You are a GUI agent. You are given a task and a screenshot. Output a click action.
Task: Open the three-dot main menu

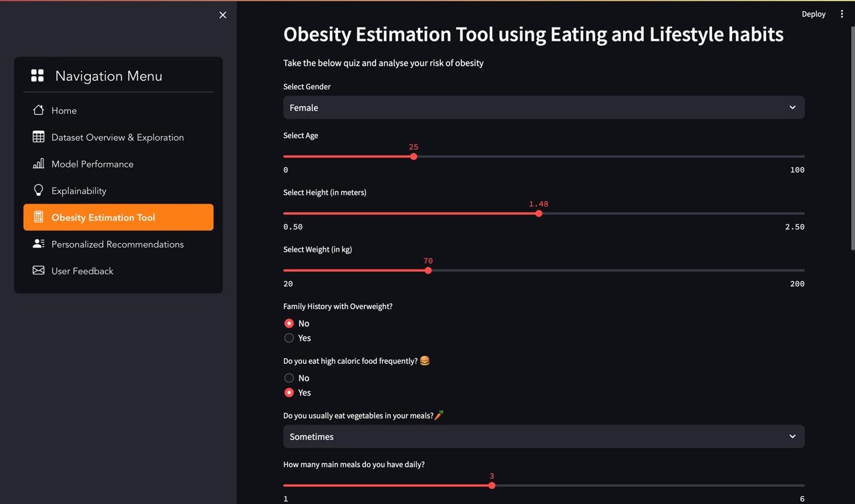click(842, 14)
